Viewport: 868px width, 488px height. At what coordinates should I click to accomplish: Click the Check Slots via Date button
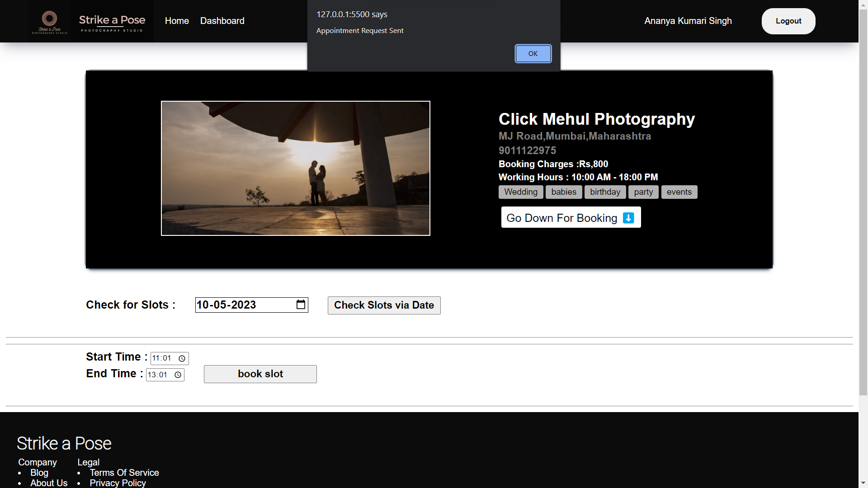[x=384, y=305]
